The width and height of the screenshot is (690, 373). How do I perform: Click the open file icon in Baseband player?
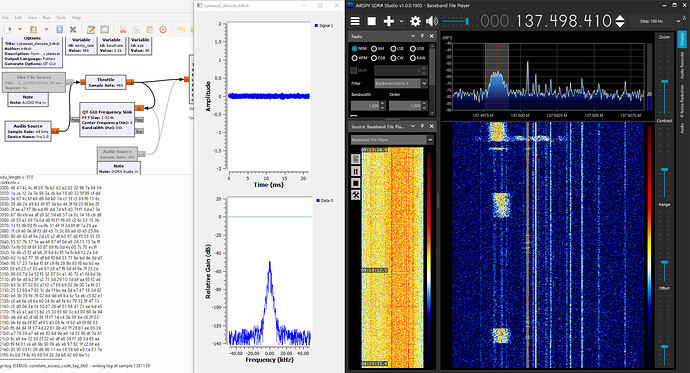point(356,159)
